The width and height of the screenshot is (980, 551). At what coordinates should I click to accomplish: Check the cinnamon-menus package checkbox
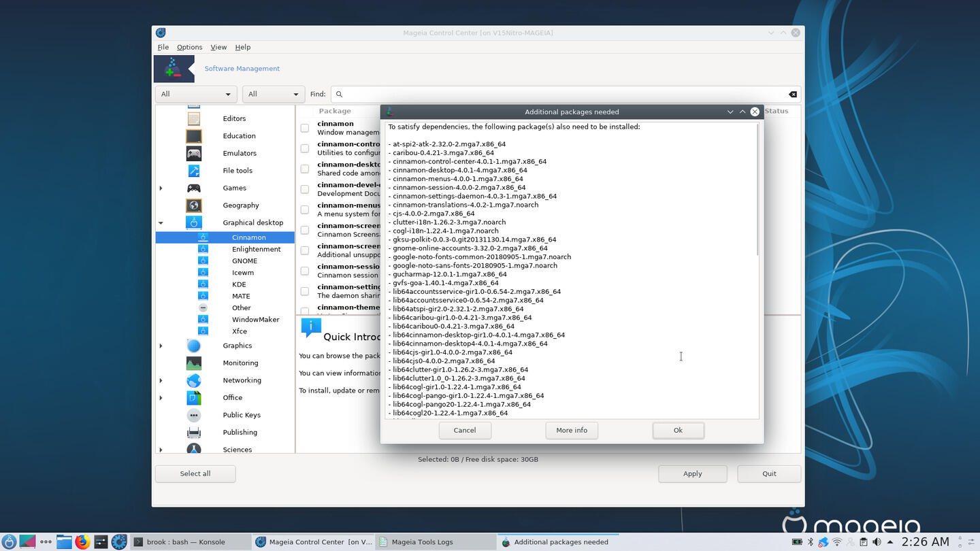305,210
